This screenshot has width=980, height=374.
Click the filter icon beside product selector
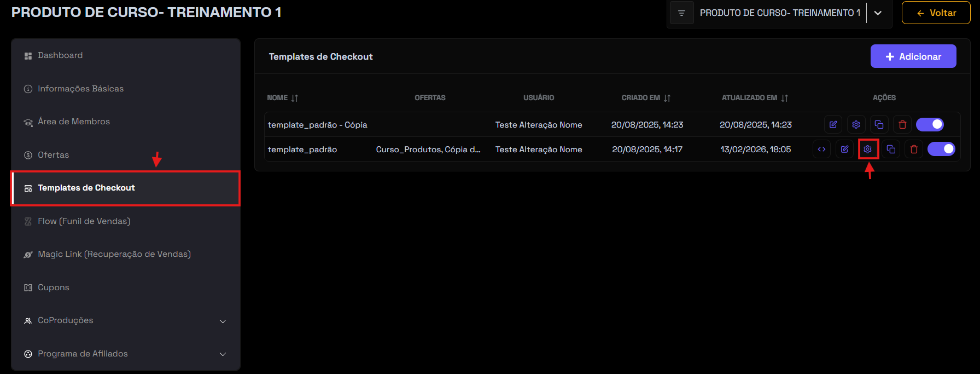click(x=681, y=13)
